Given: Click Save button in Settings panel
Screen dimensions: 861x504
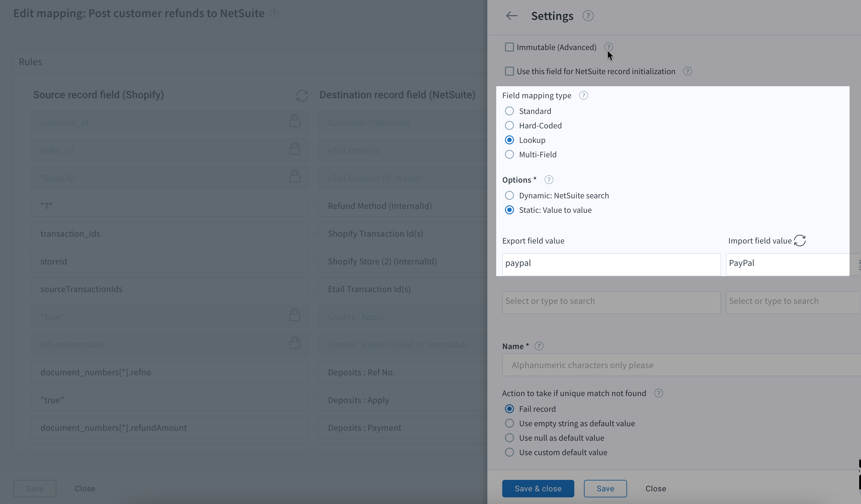Looking at the screenshot, I should click(605, 489).
